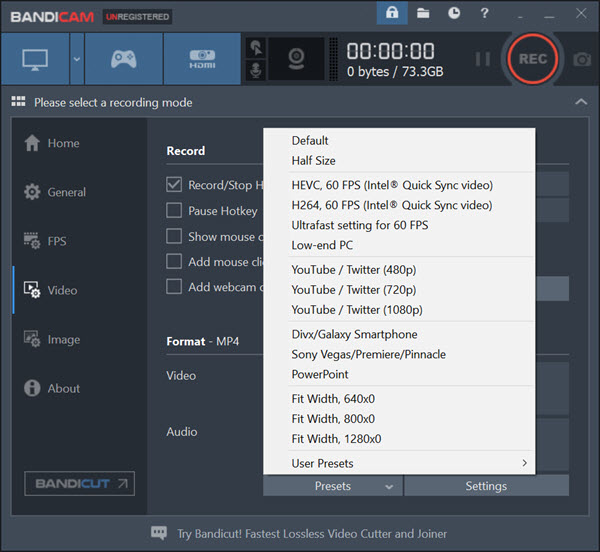600x552 pixels.
Task: Choose Fit Width, 800x0 preset
Action: pyautogui.click(x=399, y=418)
